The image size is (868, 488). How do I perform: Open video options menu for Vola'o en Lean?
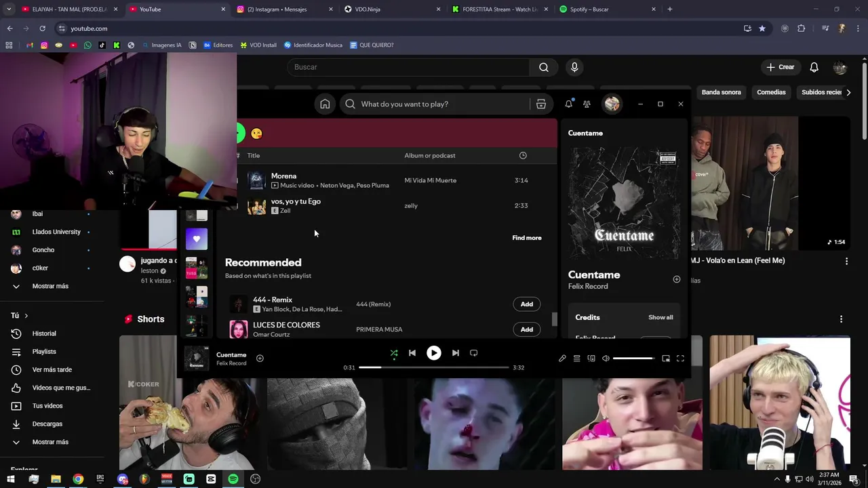click(x=846, y=261)
